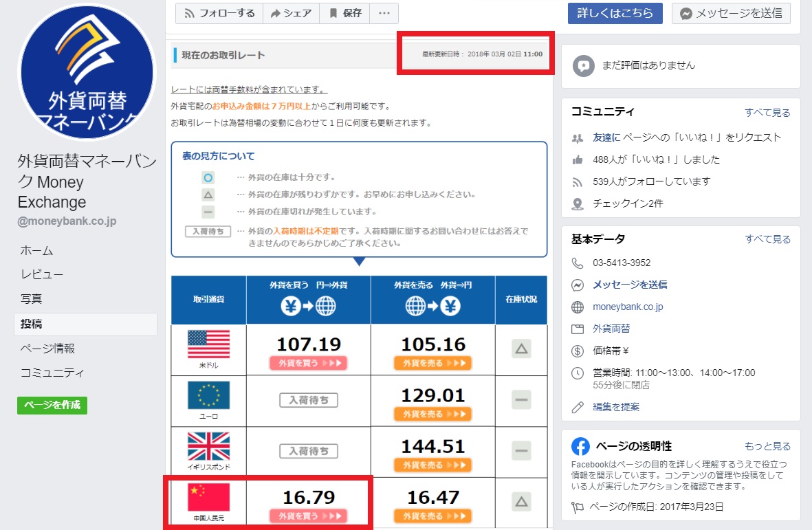Open the moneybank.co.jp website link
The width and height of the screenshot is (812, 530).
[x=628, y=307]
